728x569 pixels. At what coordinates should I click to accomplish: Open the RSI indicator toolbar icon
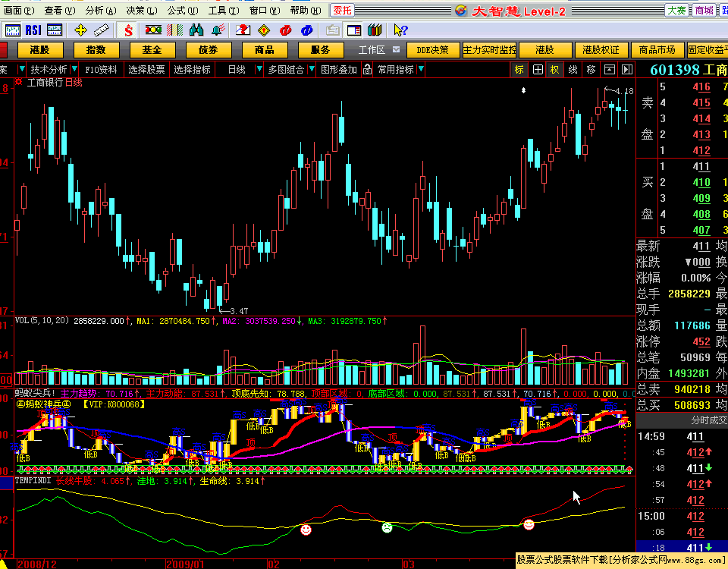click(x=33, y=30)
